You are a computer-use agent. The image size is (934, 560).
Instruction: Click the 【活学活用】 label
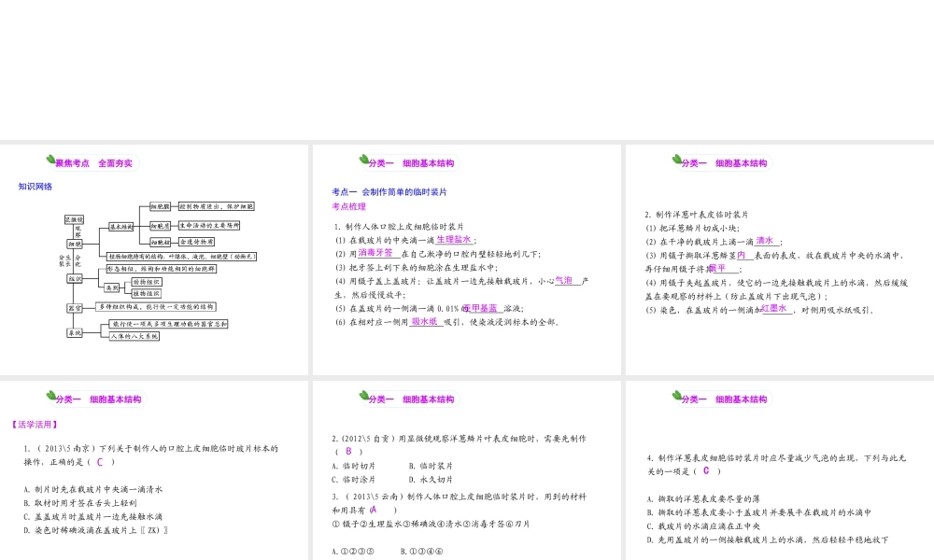pos(35,425)
